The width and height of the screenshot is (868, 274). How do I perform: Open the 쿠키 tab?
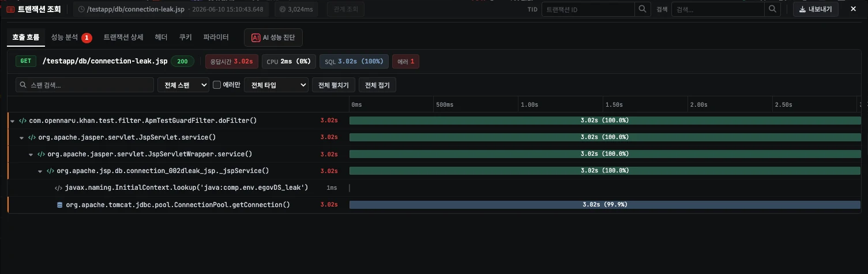click(186, 37)
